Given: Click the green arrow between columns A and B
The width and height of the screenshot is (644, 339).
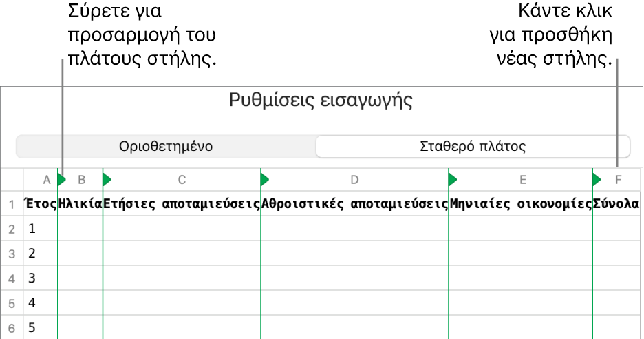Looking at the screenshot, I should coord(61,180).
